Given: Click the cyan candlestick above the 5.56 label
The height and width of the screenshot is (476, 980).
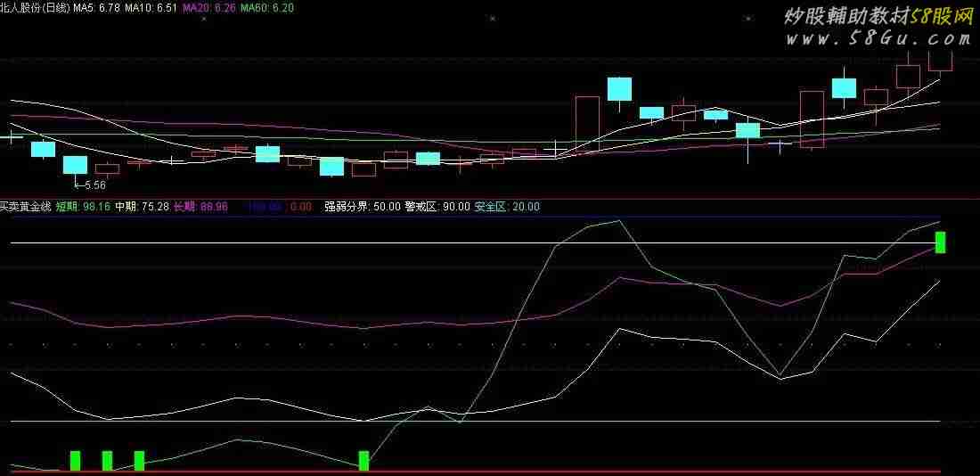Looking at the screenshot, I should [75, 165].
